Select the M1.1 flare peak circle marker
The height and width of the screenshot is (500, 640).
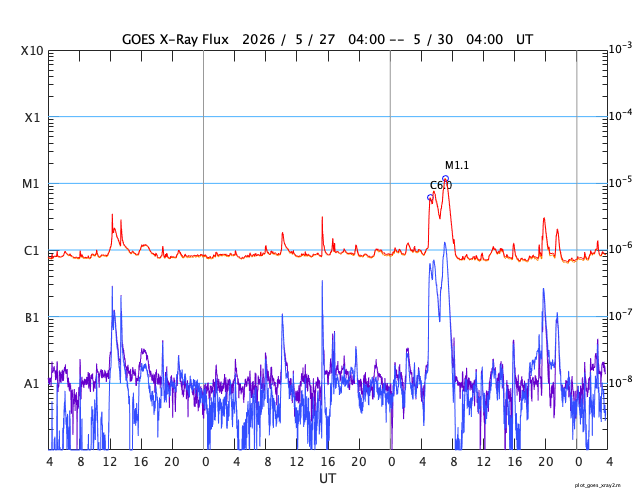[x=445, y=178]
